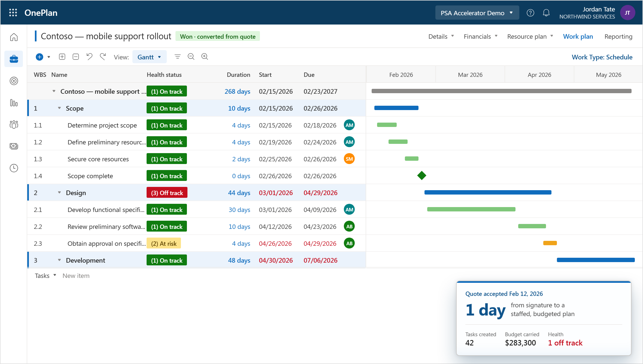This screenshot has height=364, width=643.
Task: Click the blue add item plus button
Action: pyautogui.click(x=40, y=57)
